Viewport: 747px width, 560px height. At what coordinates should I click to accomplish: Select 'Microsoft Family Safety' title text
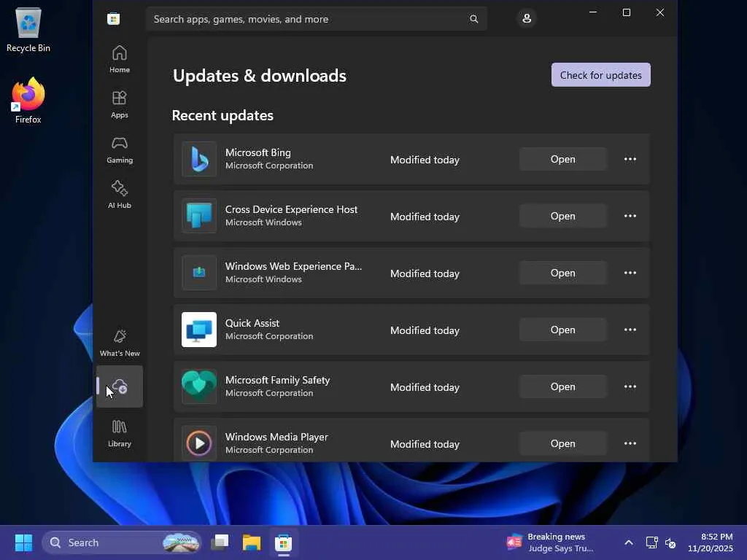[277, 380]
